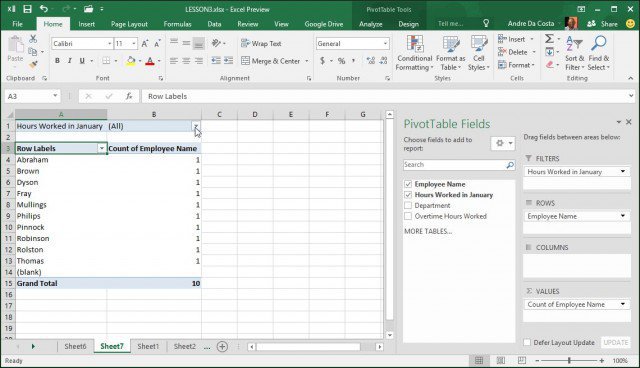
Task: Switch to the Formulas ribbon tab
Action: [178, 24]
